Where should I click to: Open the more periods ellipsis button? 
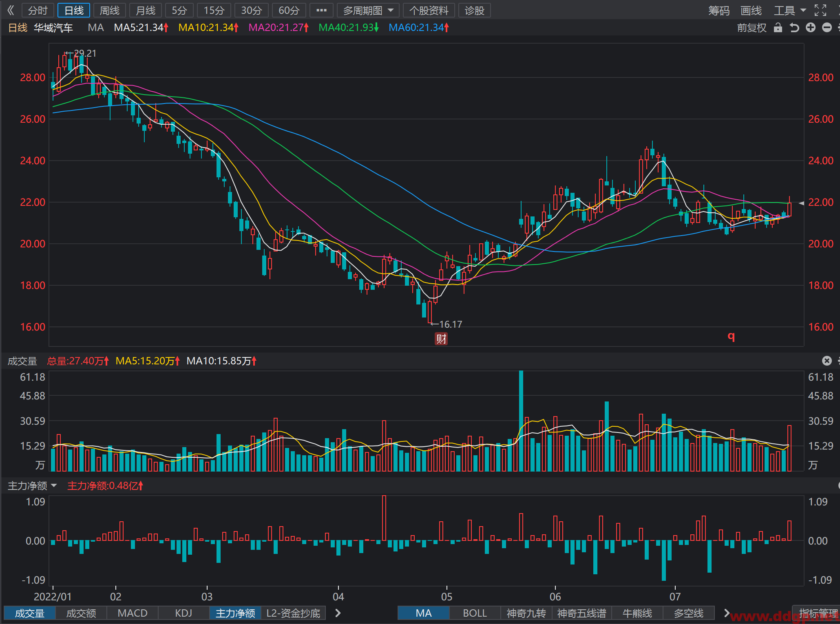pyautogui.click(x=321, y=10)
